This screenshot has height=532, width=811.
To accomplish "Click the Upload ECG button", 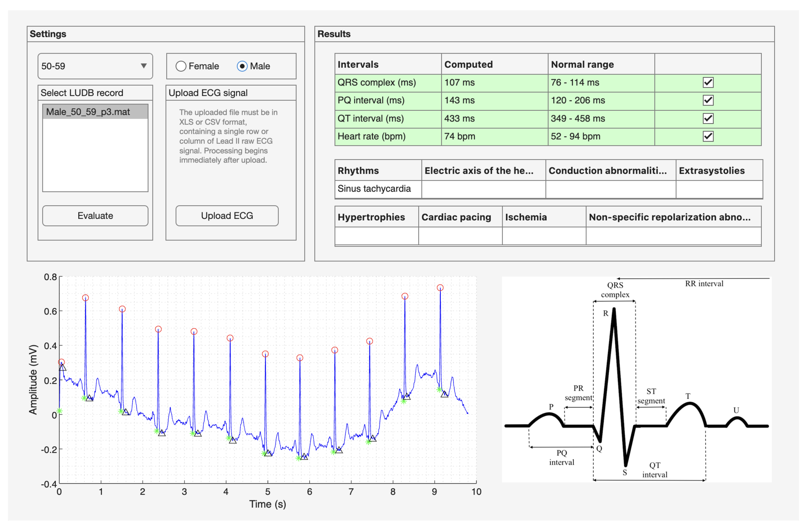I will 227,216.
